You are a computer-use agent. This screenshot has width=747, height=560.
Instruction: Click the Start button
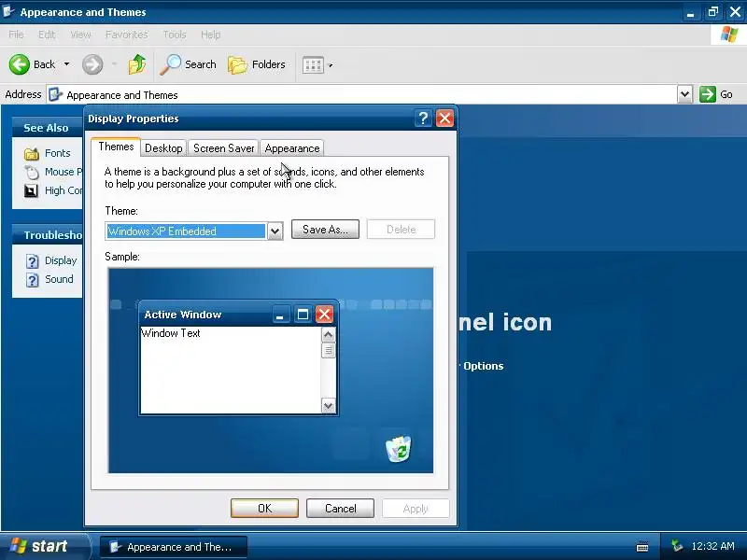pyautogui.click(x=45, y=546)
